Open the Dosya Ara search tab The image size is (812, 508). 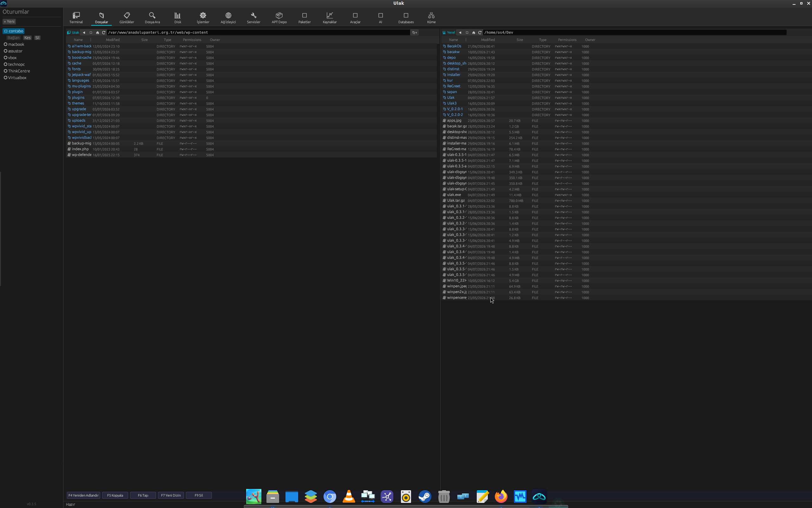tap(152, 18)
